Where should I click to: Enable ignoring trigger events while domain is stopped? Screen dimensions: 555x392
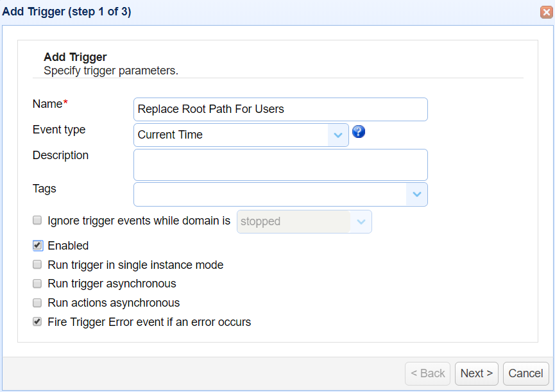37,220
